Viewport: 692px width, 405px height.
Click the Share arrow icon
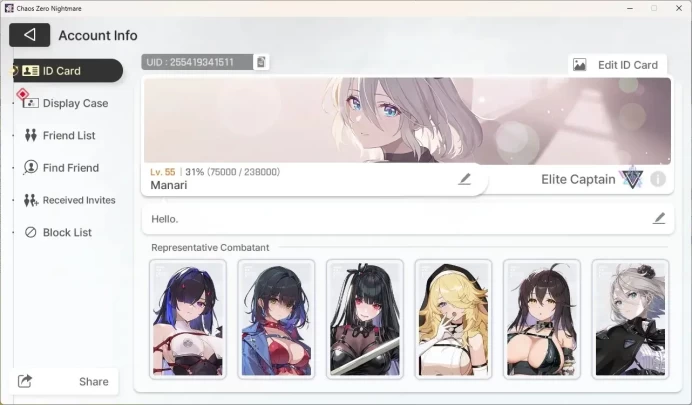[25, 381]
